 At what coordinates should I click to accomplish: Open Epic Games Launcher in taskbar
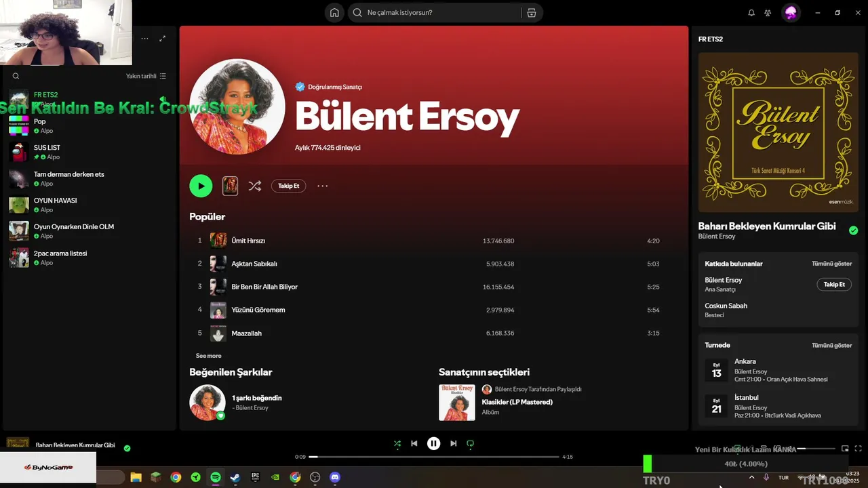point(255,477)
